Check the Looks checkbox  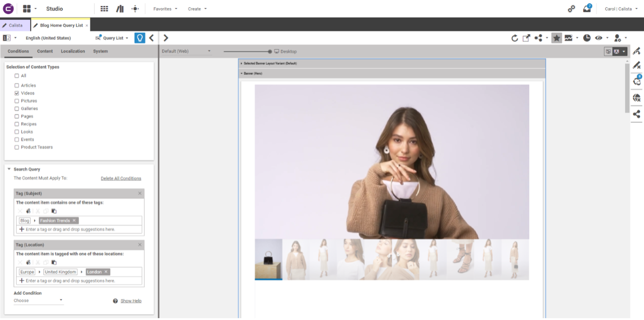point(17,131)
